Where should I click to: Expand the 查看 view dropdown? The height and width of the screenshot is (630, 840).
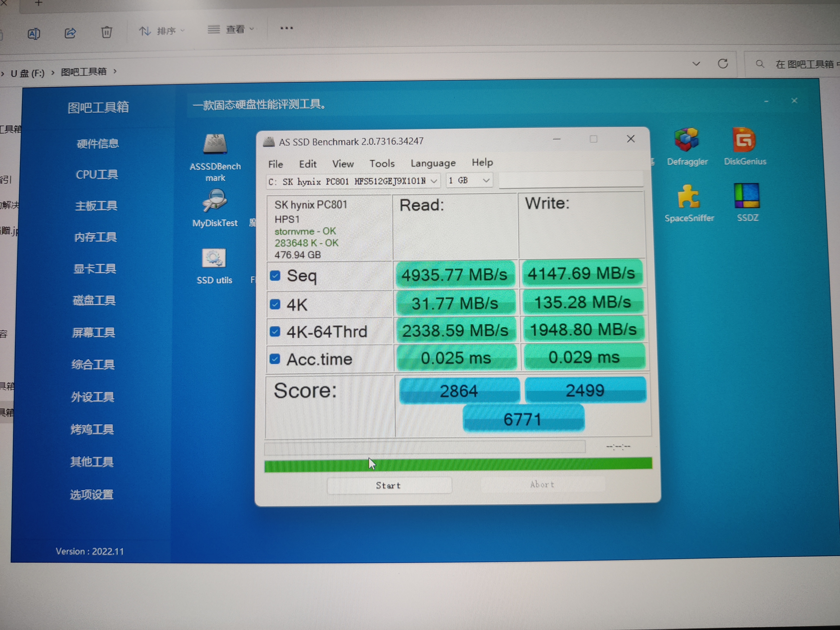point(251,29)
